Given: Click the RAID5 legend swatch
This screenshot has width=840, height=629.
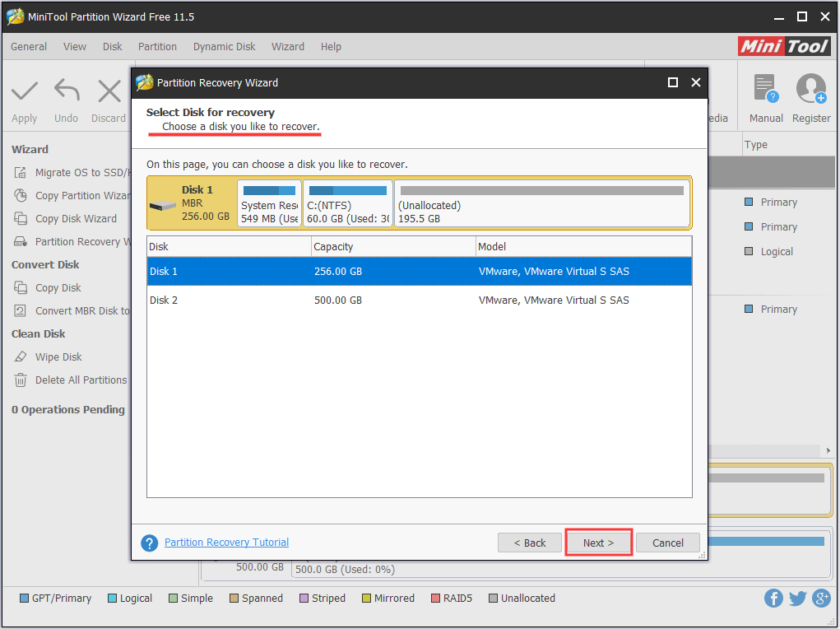Looking at the screenshot, I should [435, 599].
